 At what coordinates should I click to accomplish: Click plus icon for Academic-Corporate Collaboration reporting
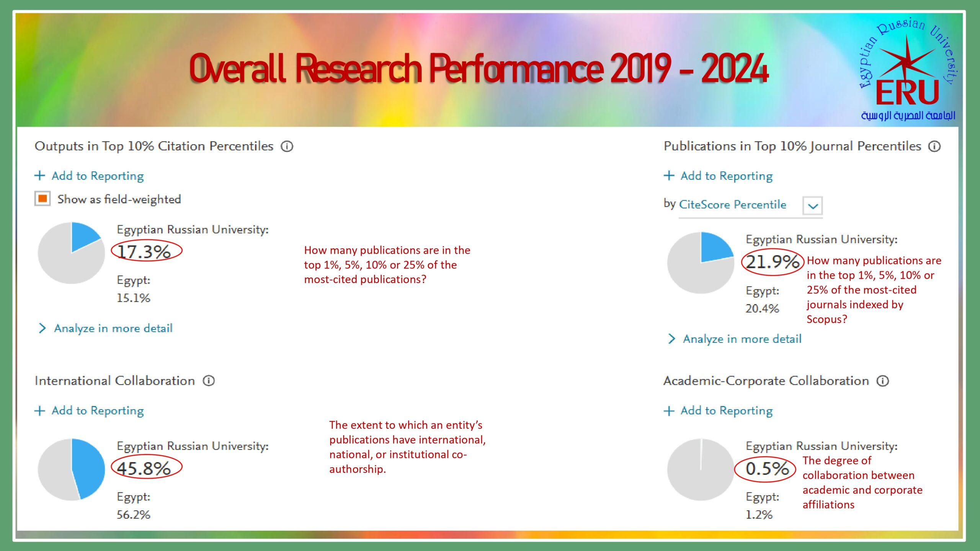click(x=669, y=411)
